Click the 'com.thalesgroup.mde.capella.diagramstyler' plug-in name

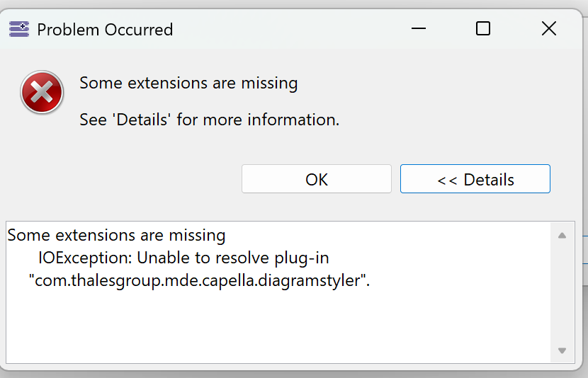(x=198, y=280)
